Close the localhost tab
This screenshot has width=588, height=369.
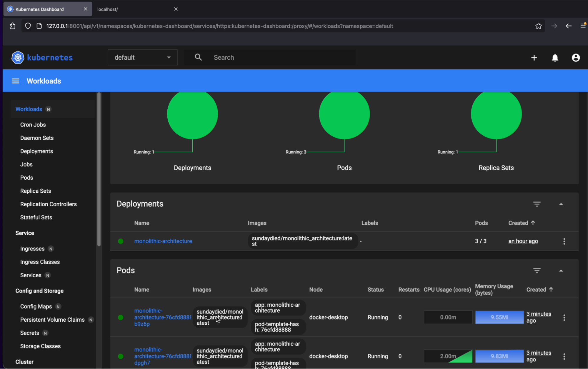pos(176,9)
